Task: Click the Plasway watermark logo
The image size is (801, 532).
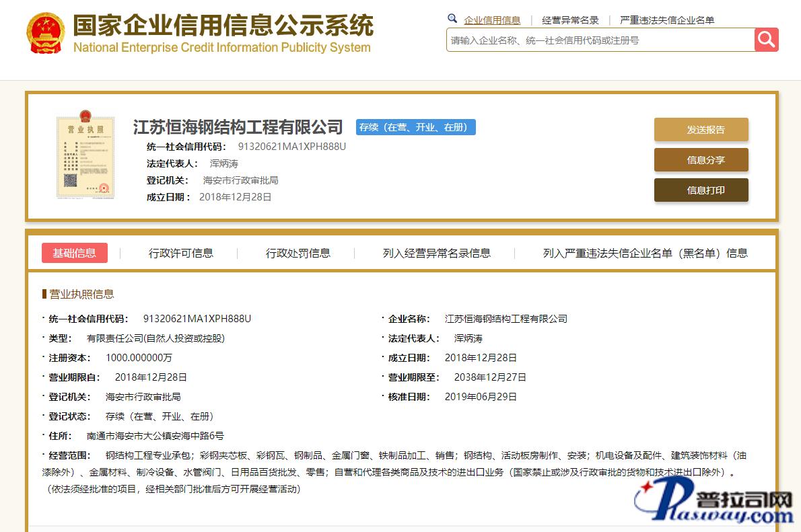Action: [713, 502]
